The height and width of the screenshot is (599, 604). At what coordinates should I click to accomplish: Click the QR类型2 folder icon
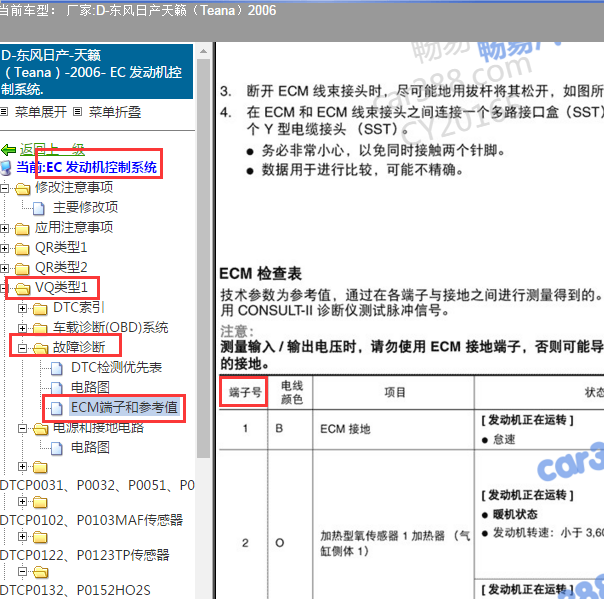(22, 268)
